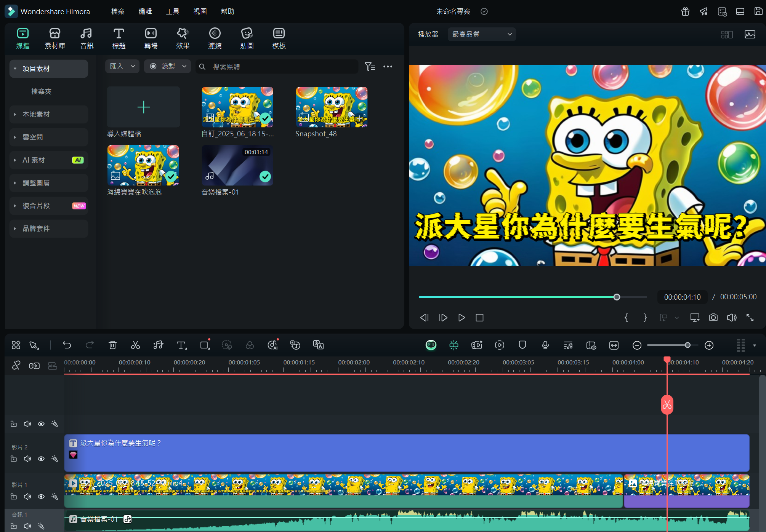This screenshot has width=766, height=532.
Task: Mute the 音訊 1 track speaker
Action: pyautogui.click(x=27, y=526)
